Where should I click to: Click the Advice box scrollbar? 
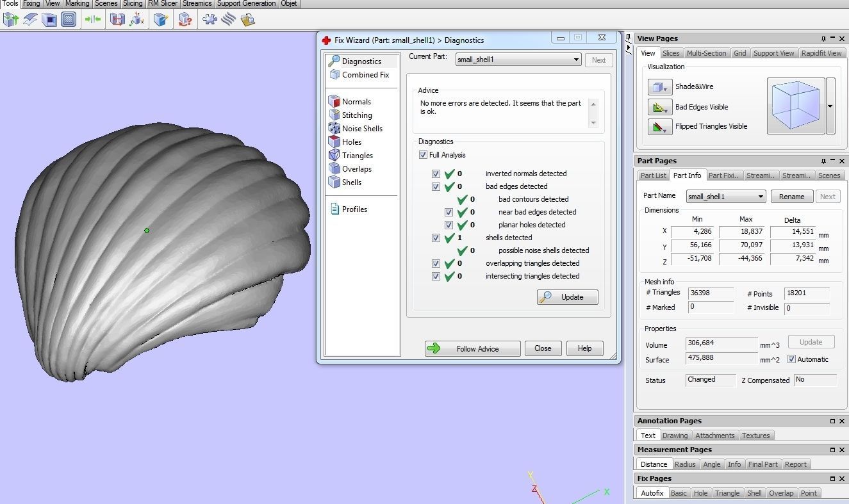(x=593, y=113)
